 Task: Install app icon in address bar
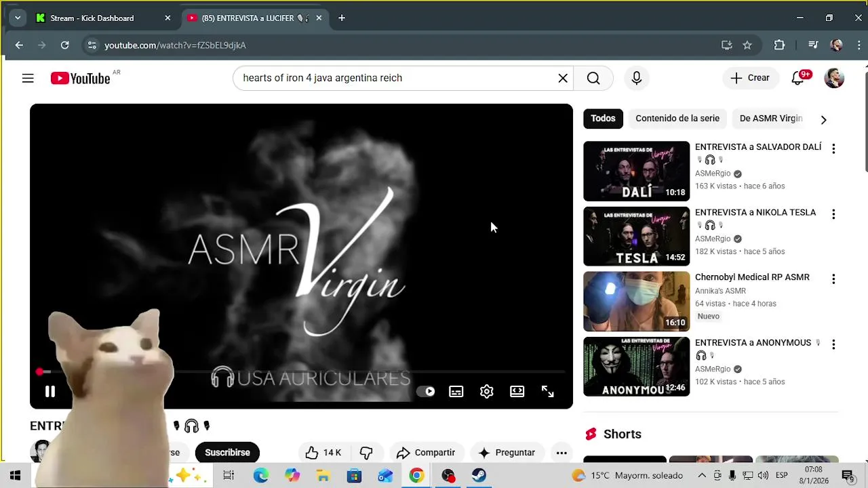tap(726, 45)
